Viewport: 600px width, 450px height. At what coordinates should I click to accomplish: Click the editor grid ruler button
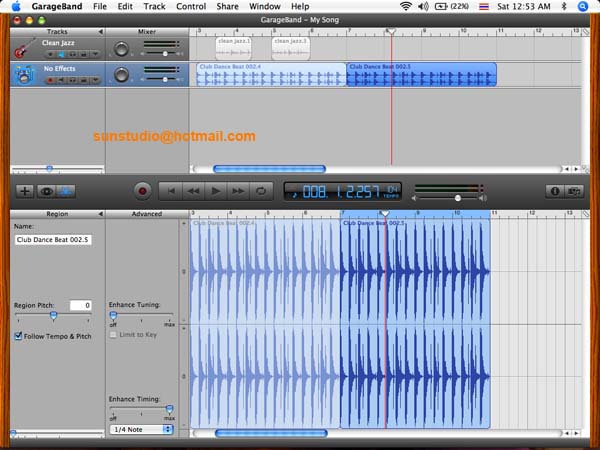pyautogui.click(x=585, y=214)
